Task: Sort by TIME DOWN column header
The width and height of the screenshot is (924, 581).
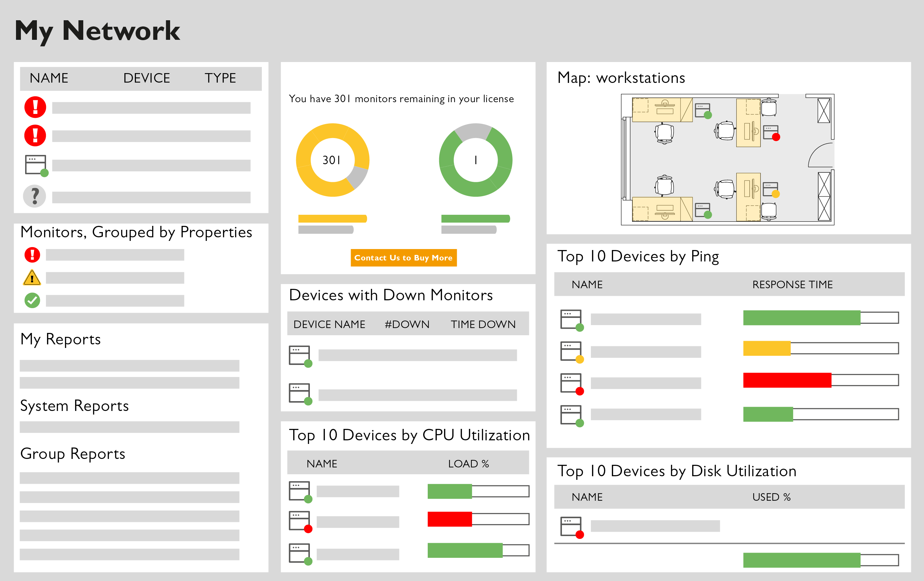Action: [x=483, y=324]
